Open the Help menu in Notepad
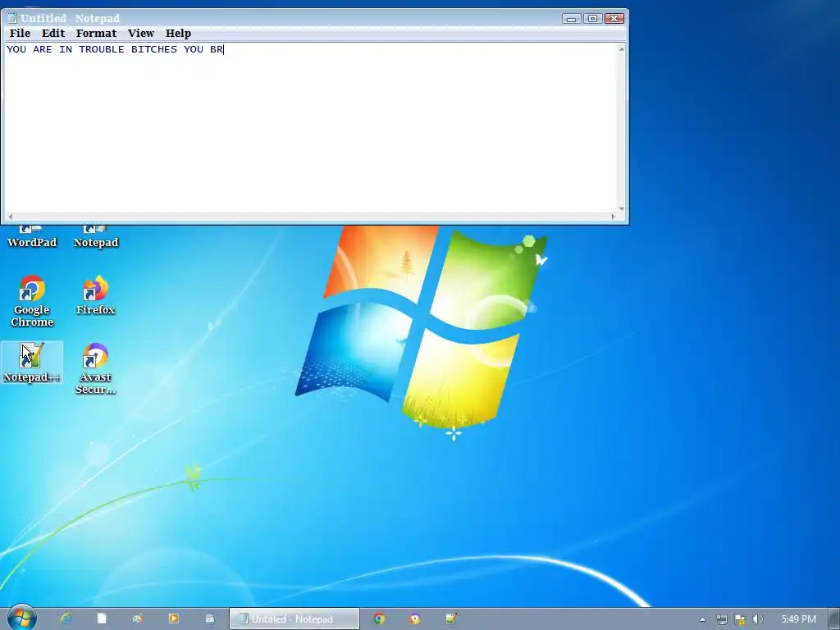Image resolution: width=840 pixels, height=630 pixels. coord(178,33)
